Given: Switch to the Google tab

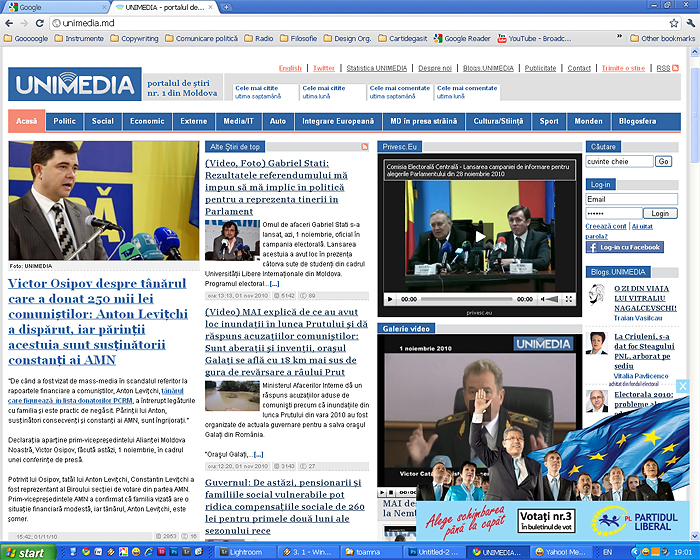Looking at the screenshot, I should [x=56, y=7].
